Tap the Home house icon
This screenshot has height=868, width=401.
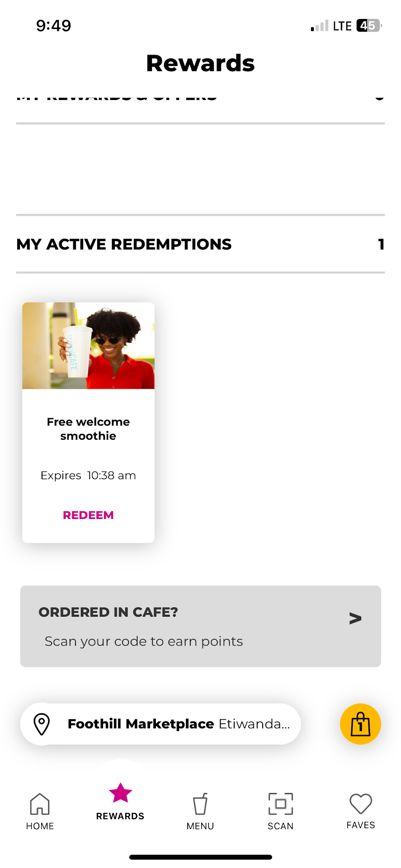pos(40,804)
